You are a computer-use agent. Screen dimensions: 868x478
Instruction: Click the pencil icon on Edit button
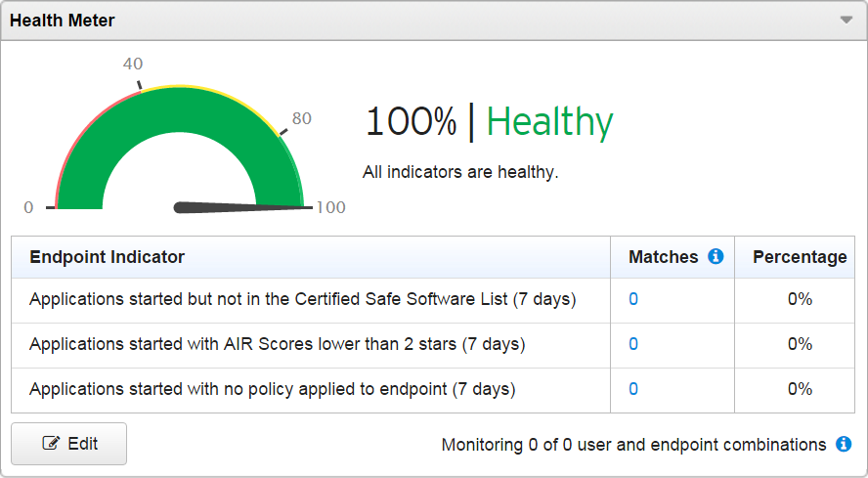click(x=51, y=444)
